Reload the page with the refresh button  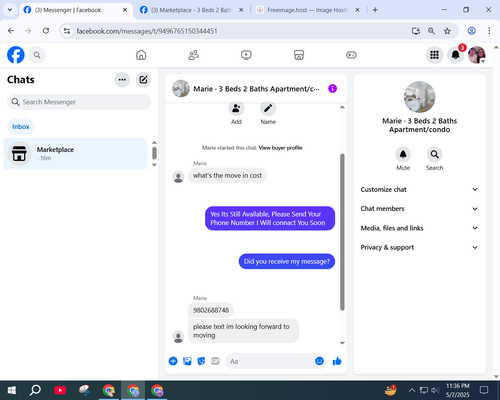tap(46, 31)
